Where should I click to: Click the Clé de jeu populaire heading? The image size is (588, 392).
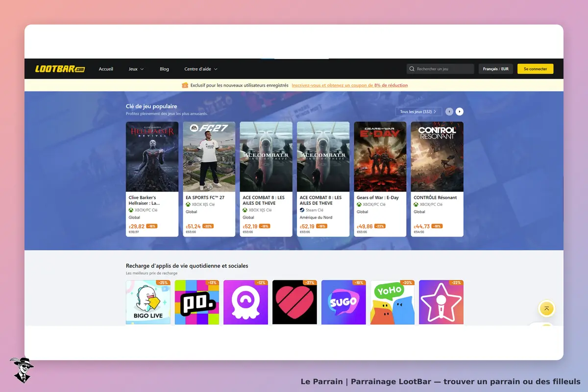coord(151,106)
